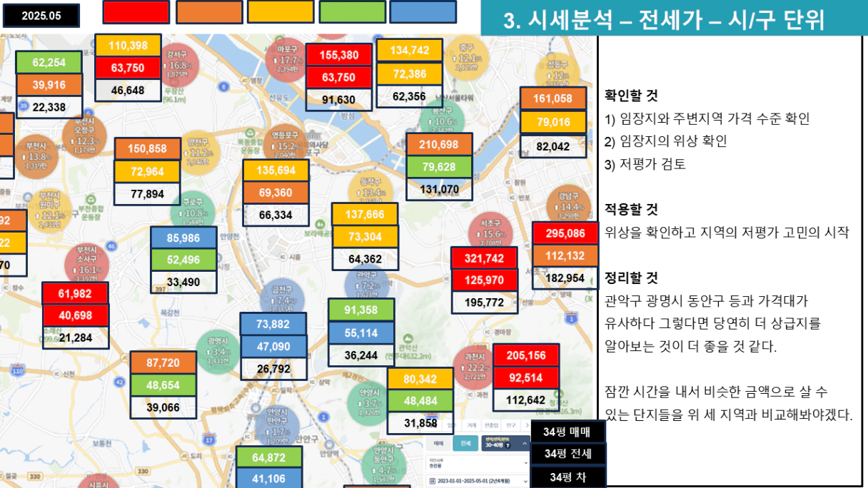
Task: Select the 금천구 district bubble
Action: coord(283,300)
